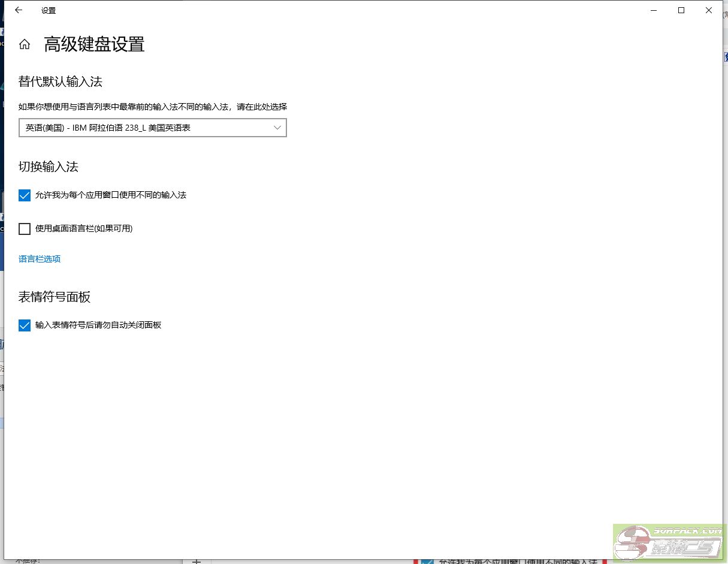The image size is (728, 564).
Task: Click the 高级键盘设置 page title
Action: (94, 44)
